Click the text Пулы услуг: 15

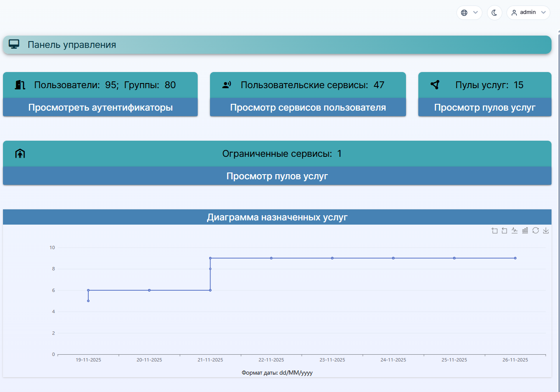point(490,85)
